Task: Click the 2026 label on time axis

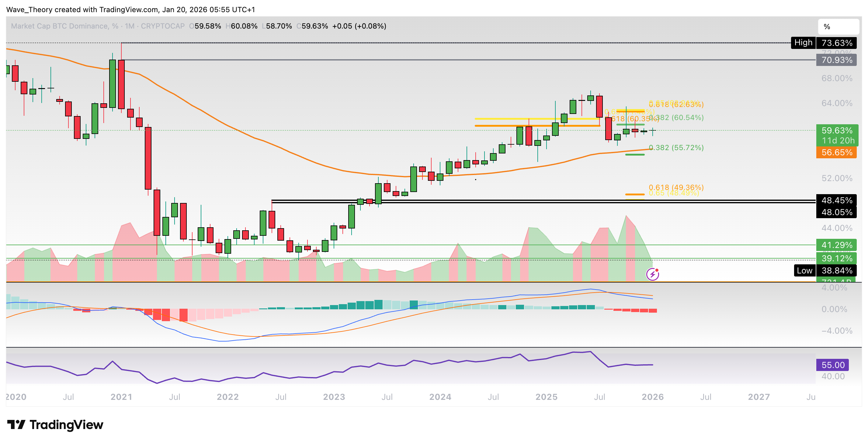Action: click(x=652, y=397)
